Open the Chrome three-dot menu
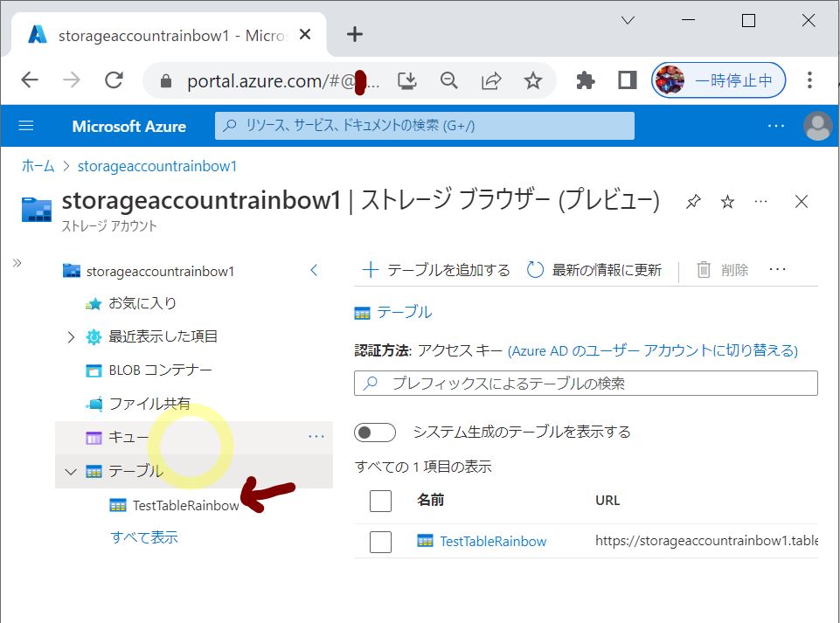The width and height of the screenshot is (840, 623). (809, 80)
